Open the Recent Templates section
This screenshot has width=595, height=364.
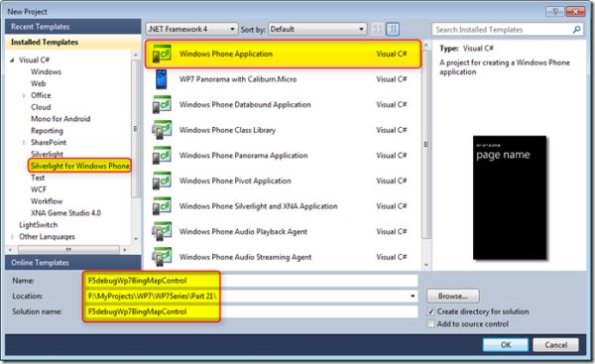pos(72,27)
